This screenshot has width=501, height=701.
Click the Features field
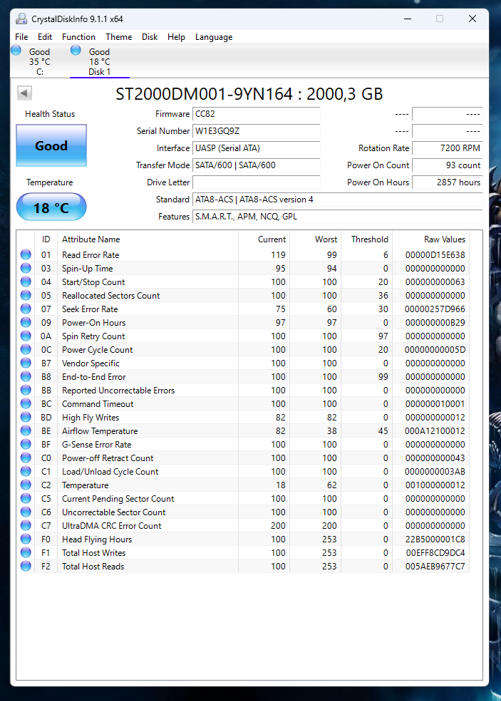[x=337, y=216]
